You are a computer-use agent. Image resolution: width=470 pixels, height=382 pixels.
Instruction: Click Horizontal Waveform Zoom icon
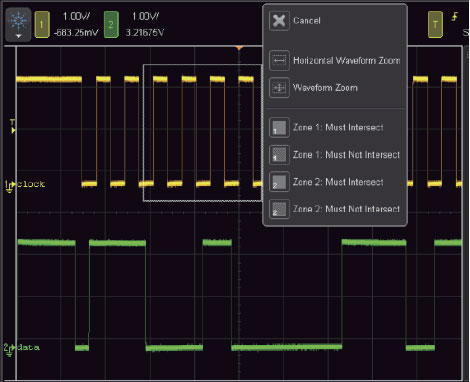click(279, 60)
